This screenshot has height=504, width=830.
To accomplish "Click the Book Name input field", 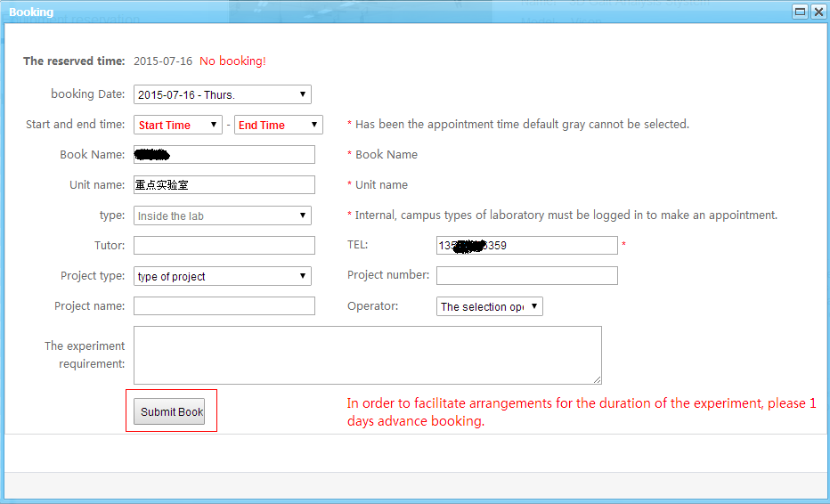I will tap(224, 155).
